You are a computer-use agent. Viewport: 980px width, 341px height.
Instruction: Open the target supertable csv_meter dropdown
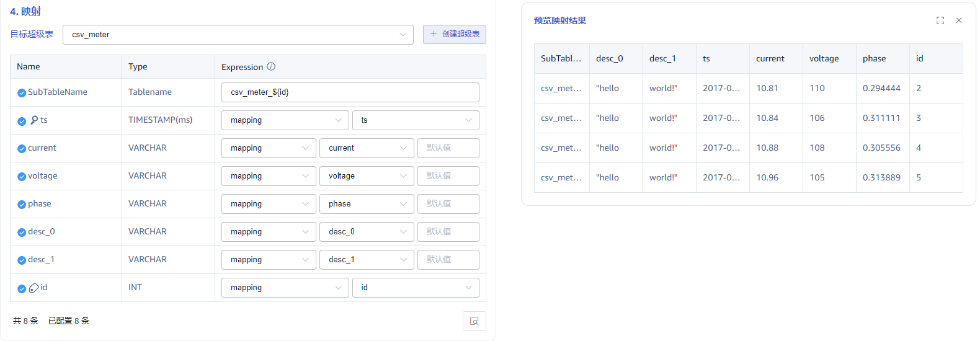pos(238,35)
